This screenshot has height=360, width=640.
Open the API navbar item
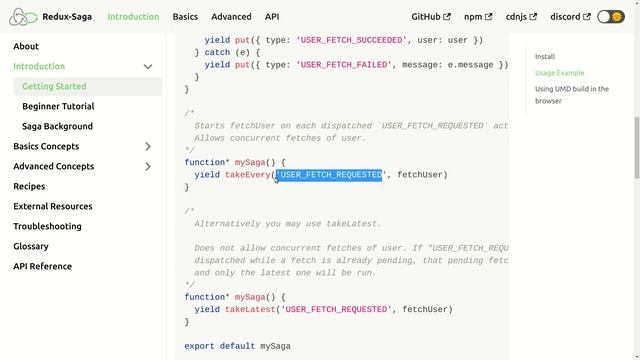click(272, 17)
